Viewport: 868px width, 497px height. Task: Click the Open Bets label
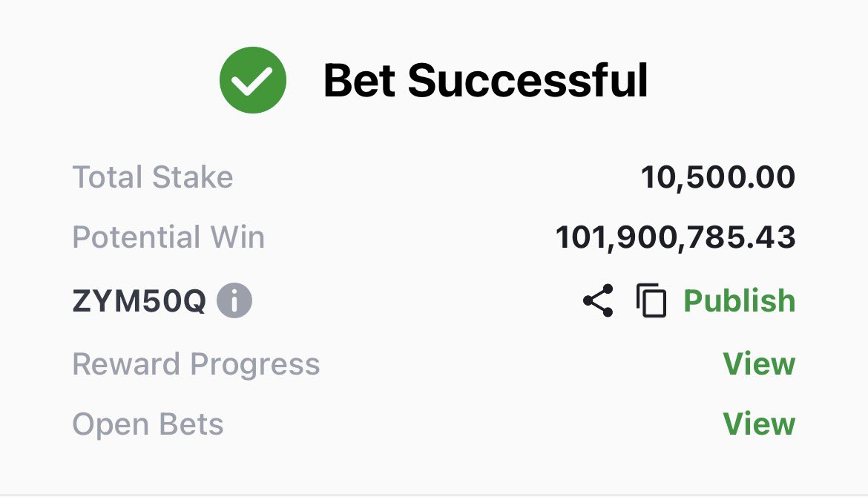click(x=148, y=425)
